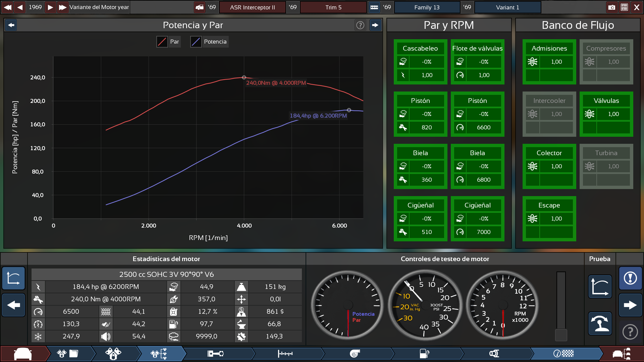644x362 pixels.
Task: Open the warnings exclamation button
Action: point(630,278)
